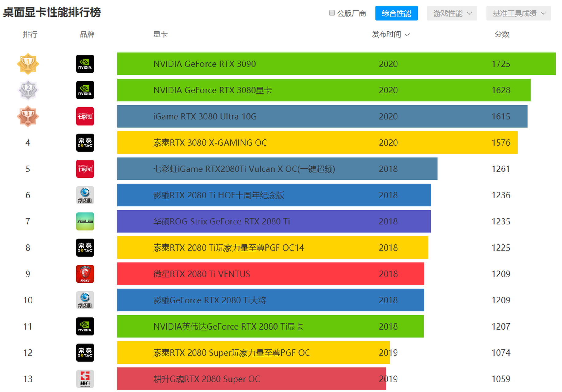Viewport: 562px width, 392px height.
Task: Click the score 1207
Action: click(x=501, y=327)
